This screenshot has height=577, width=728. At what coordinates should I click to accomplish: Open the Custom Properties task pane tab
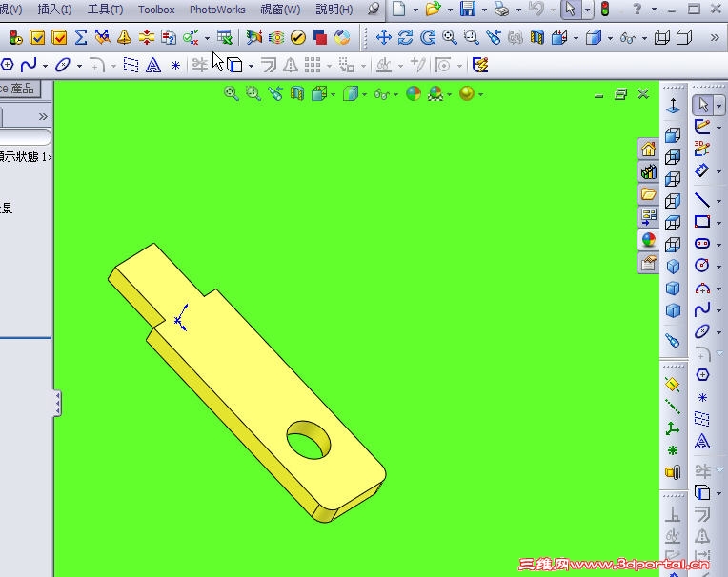tap(648, 263)
